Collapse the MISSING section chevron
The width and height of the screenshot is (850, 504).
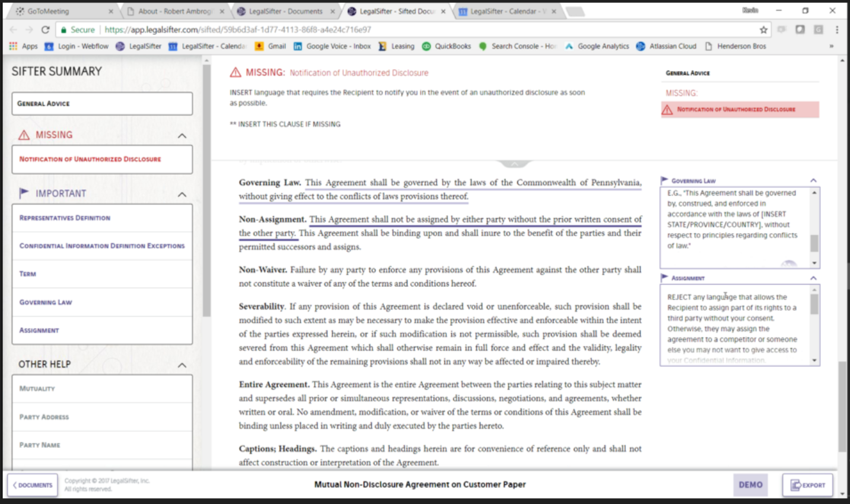coord(182,136)
